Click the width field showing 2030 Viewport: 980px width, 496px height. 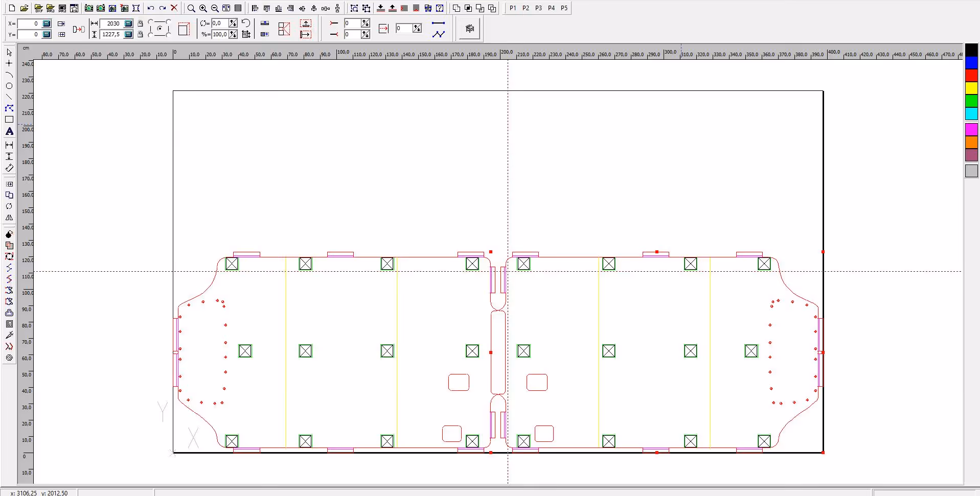[x=112, y=23]
